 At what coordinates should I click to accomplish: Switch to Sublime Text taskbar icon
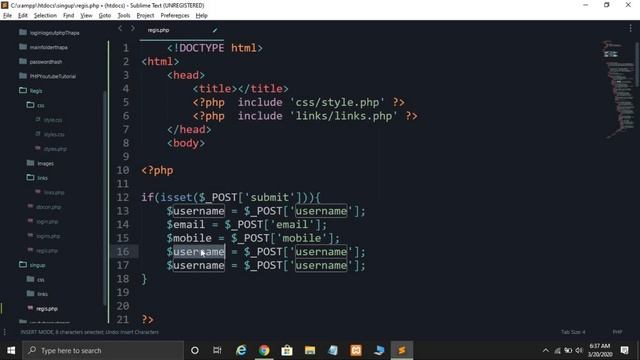coord(402,350)
